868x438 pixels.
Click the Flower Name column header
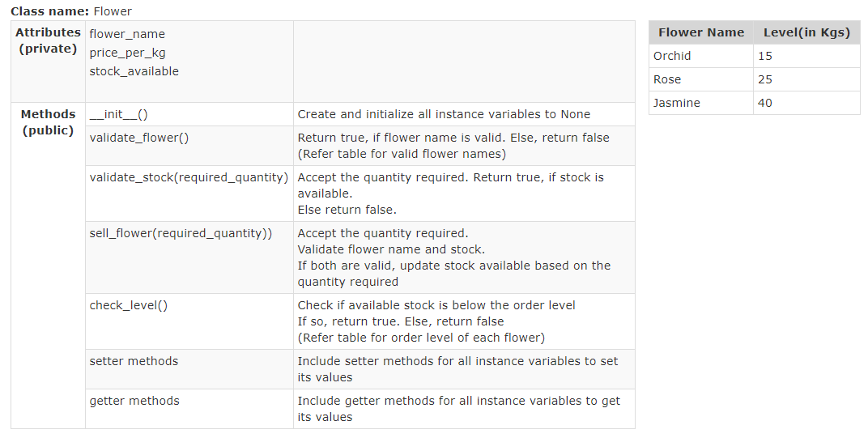click(x=701, y=32)
